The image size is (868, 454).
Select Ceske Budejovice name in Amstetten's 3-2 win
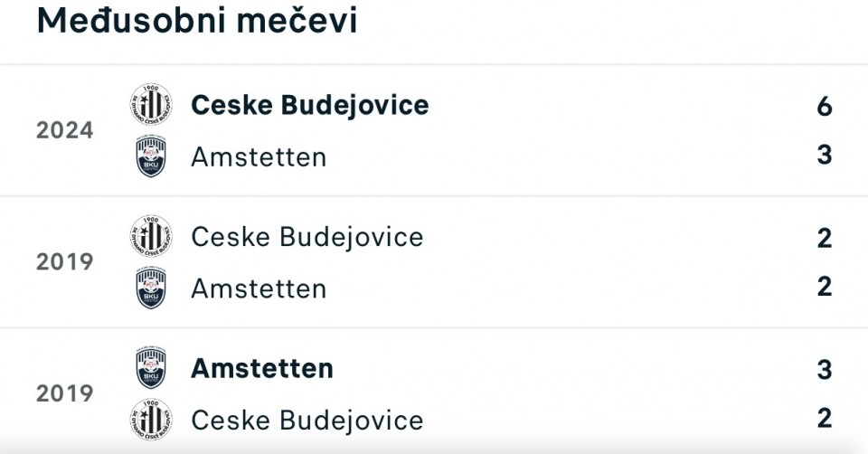click(307, 421)
